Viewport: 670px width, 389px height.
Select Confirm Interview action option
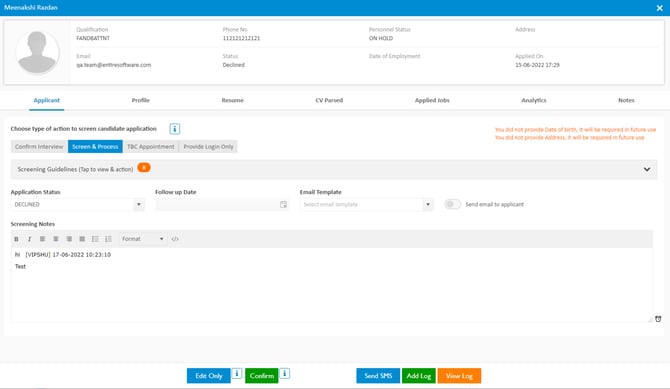click(x=39, y=147)
